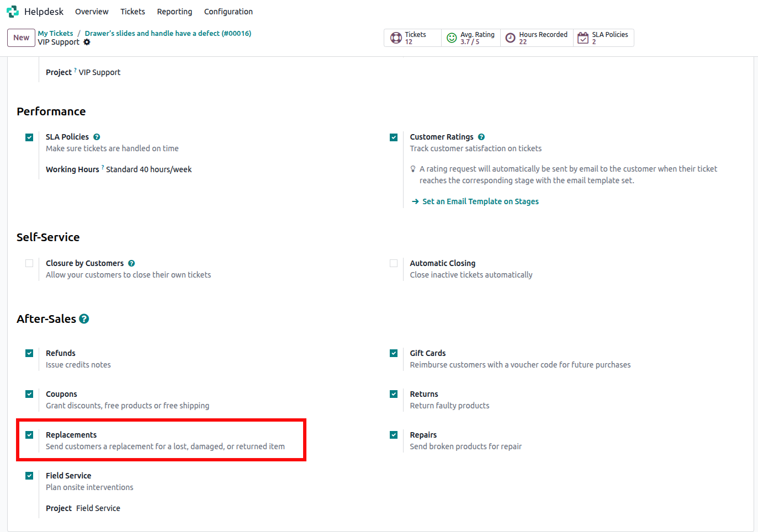The width and height of the screenshot is (758, 532).
Task: Enable the Automatic Closing checkbox
Action: click(x=394, y=263)
